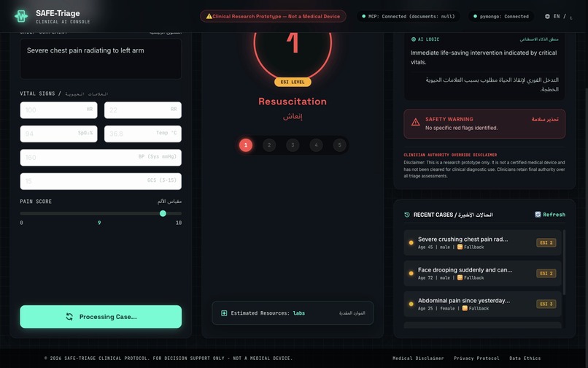
Task: Toggle the EN language switch
Action: [557, 16]
